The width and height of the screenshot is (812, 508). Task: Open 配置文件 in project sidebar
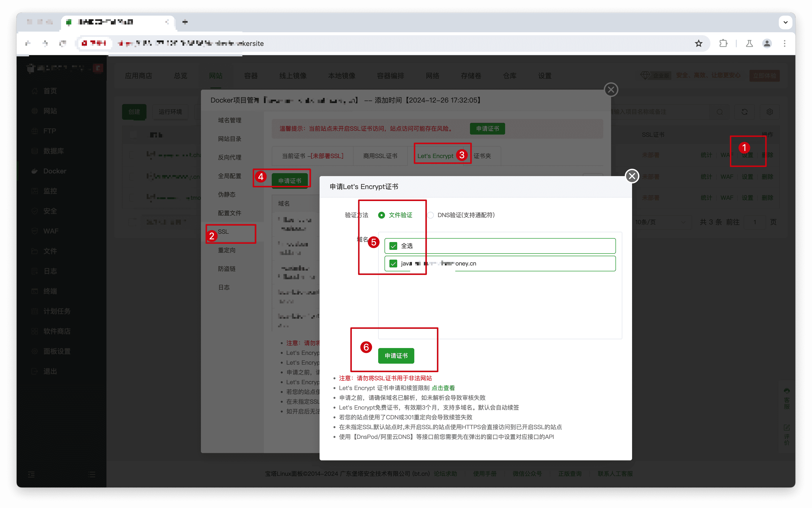pyautogui.click(x=230, y=213)
